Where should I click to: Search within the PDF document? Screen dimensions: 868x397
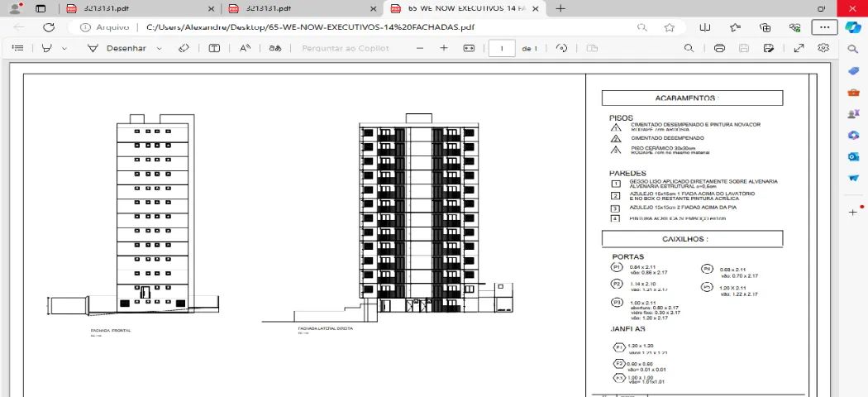click(x=689, y=48)
